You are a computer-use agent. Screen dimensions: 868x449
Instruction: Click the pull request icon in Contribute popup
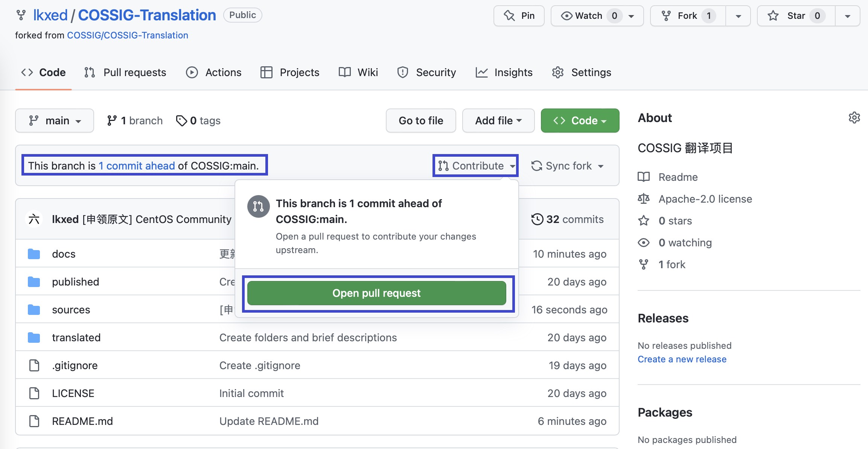[258, 206]
